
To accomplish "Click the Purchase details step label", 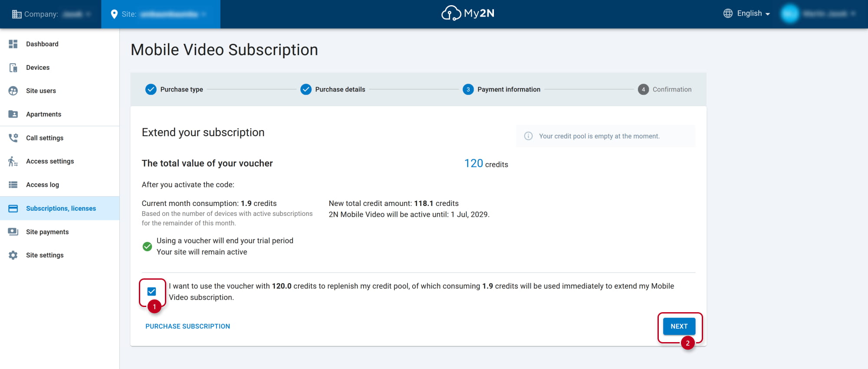I will point(340,89).
